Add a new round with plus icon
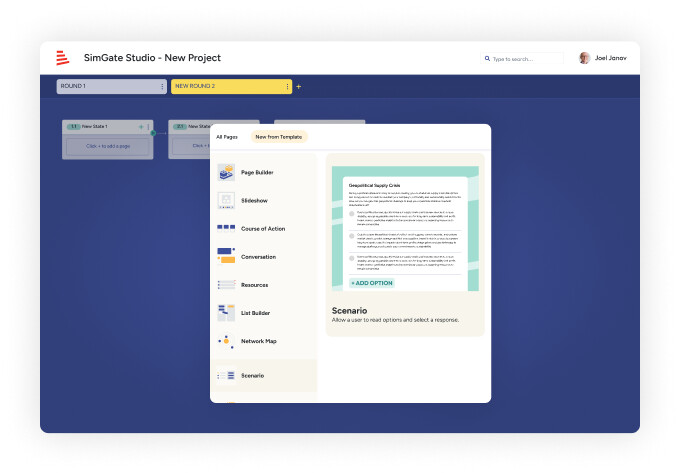Screen dimensions: 680x473 [298, 87]
